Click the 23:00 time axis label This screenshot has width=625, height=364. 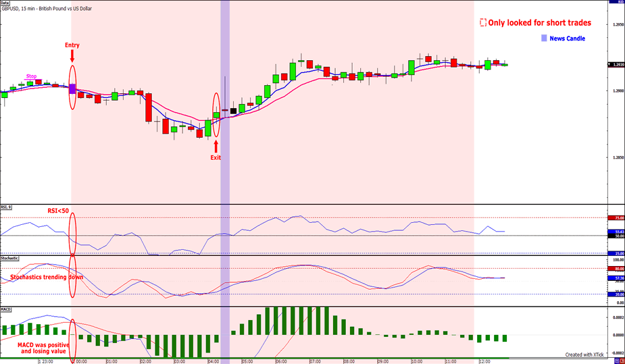coord(46,361)
